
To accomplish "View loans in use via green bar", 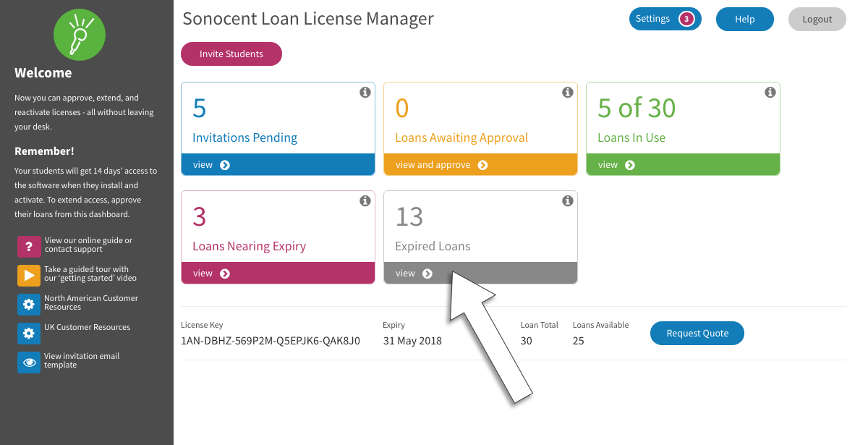I will click(x=683, y=165).
